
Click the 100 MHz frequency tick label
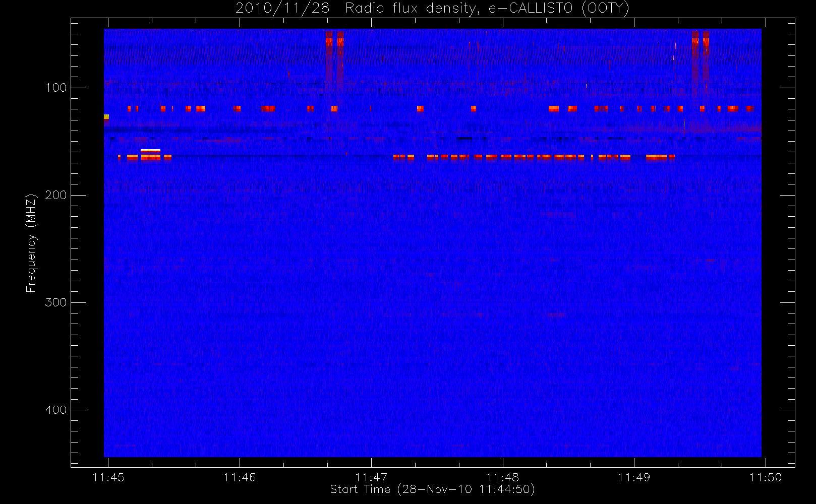pyautogui.click(x=56, y=88)
